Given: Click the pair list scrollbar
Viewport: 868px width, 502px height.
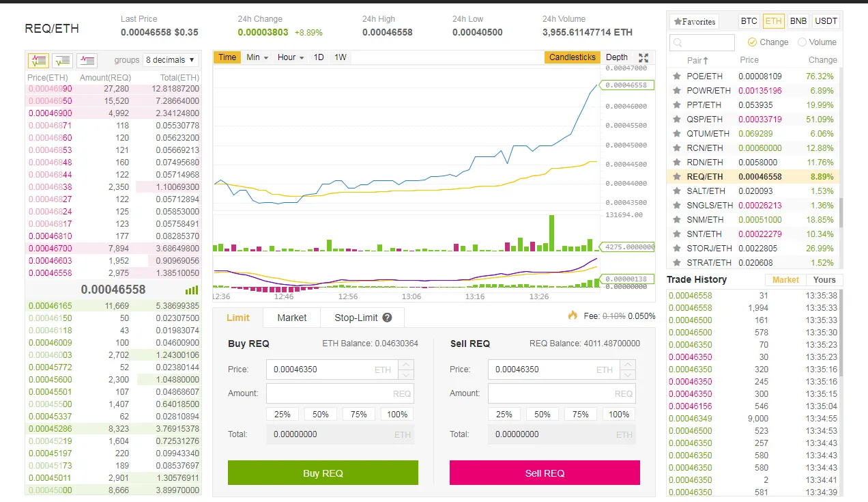Looking at the screenshot, I should 841,212.
